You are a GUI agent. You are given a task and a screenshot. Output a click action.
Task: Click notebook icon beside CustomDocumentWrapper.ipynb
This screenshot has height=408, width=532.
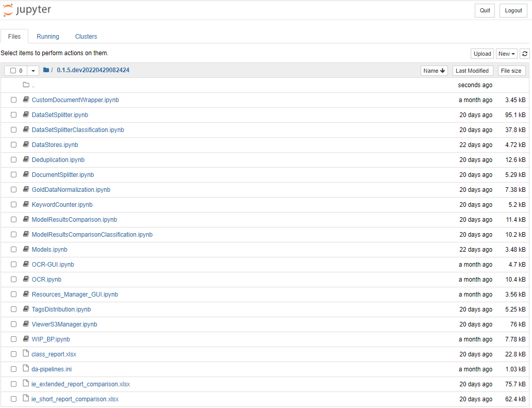coord(26,100)
